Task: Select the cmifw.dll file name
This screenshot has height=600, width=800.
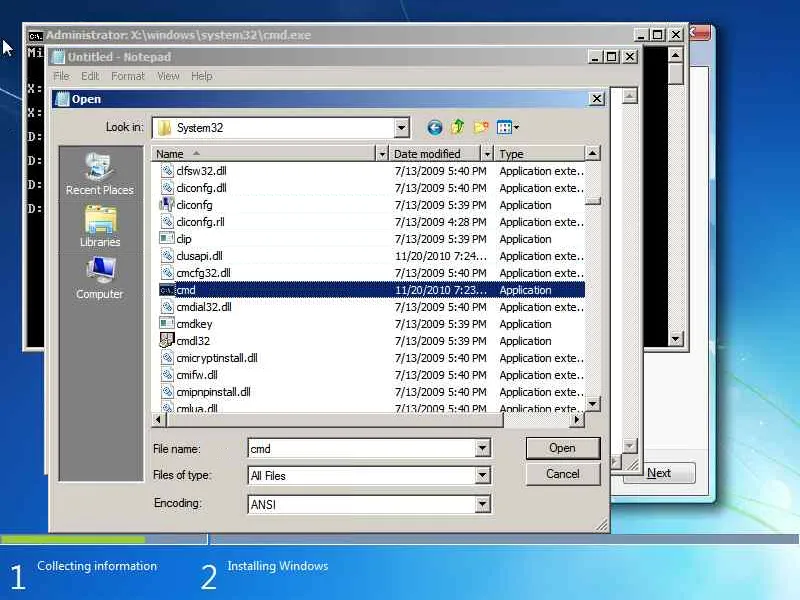Action: tap(197, 374)
